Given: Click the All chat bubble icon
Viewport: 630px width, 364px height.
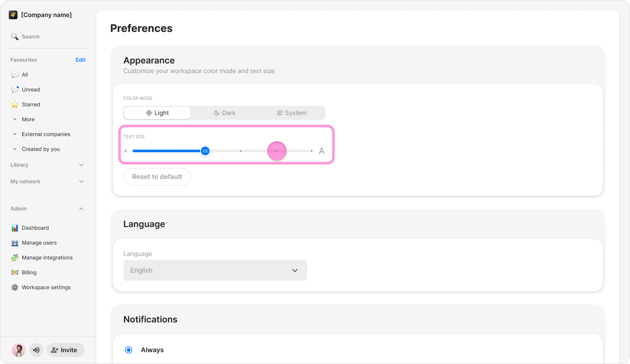Looking at the screenshot, I should point(15,75).
